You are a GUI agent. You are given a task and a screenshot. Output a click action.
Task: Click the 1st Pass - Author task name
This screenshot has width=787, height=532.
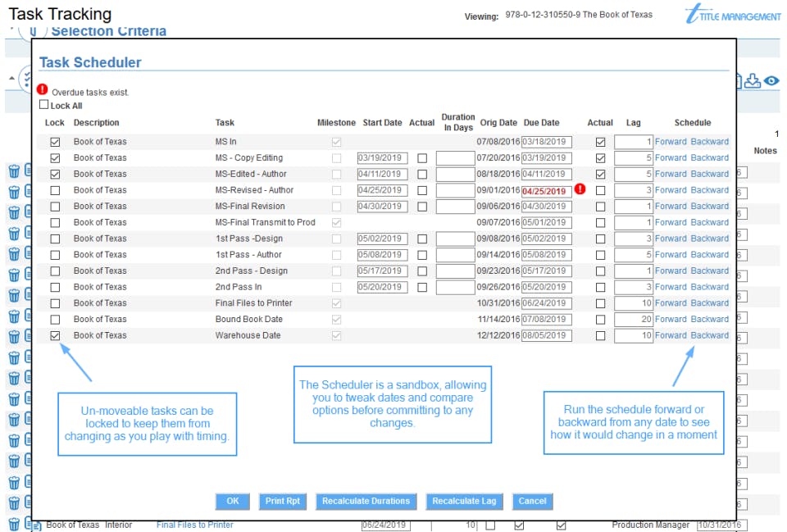coord(248,254)
